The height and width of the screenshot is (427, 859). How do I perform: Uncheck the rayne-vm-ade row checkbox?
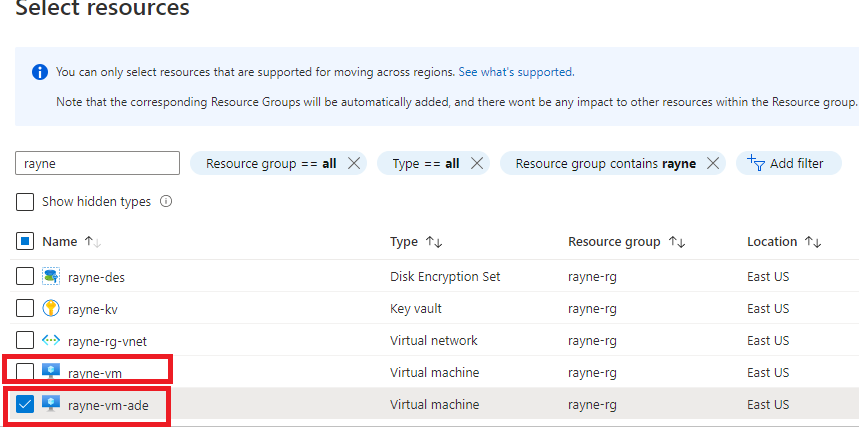(x=25, y=405)
